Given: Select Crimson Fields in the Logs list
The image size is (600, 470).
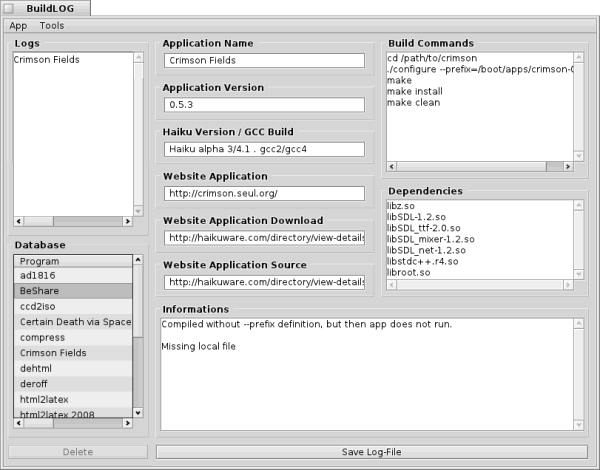Looking at the screenshot, I should point(47,60).
